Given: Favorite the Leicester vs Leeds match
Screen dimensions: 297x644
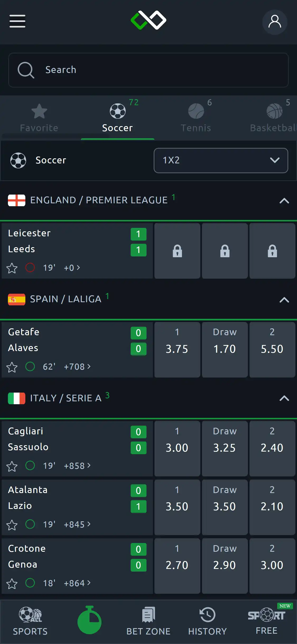Looking at the screenshot, I should point(12,268).
